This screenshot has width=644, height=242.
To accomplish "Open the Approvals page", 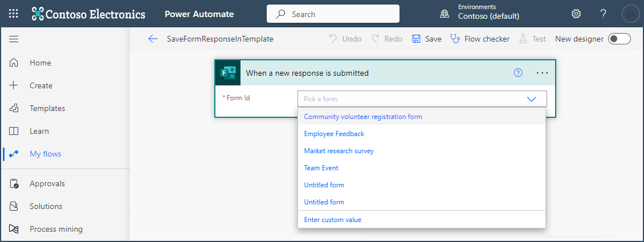I will [x=47, y=183].
